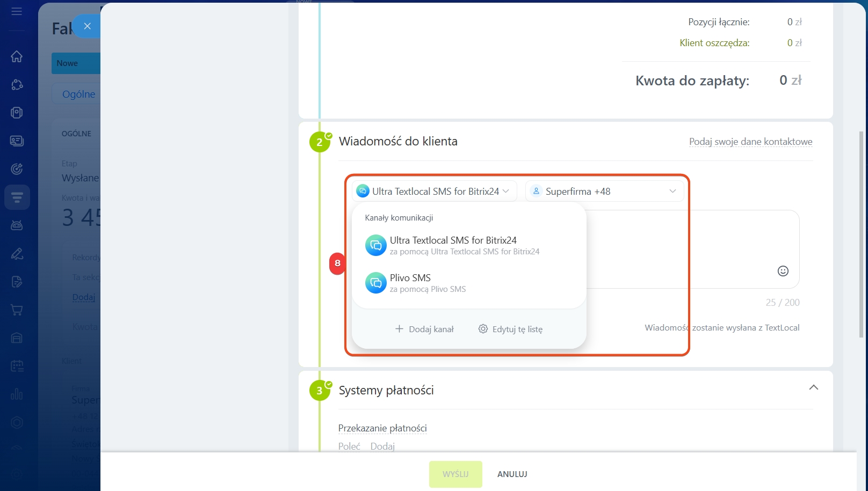Go to home icon in sidebar

17,56
